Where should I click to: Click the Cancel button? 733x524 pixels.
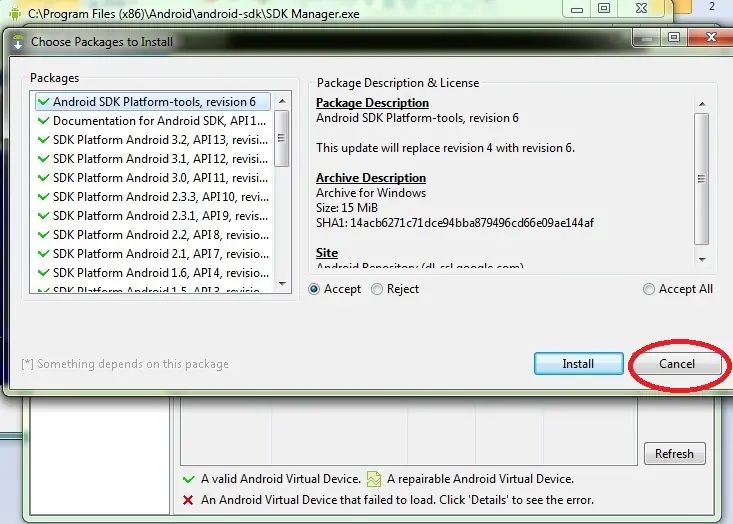point(677,364)
